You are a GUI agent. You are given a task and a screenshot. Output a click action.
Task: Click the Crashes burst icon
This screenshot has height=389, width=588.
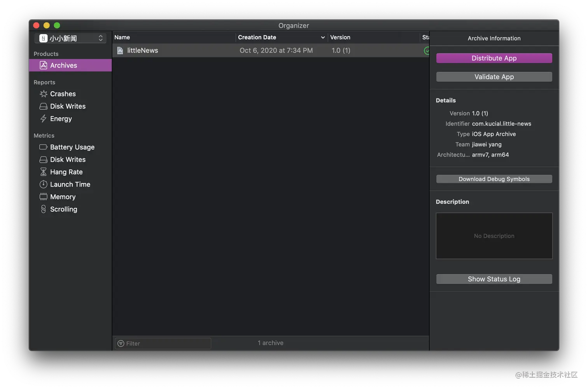(x=44, y=94)
